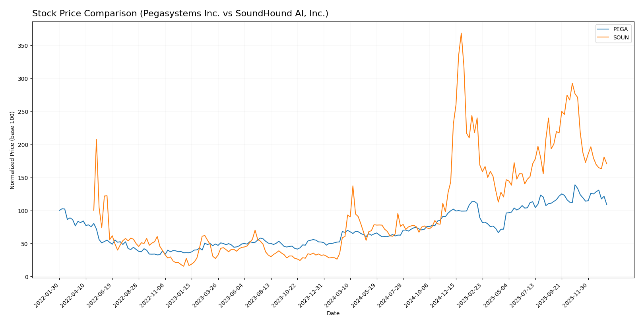Click the Stock Price Comparison chart title

point(180,14)
